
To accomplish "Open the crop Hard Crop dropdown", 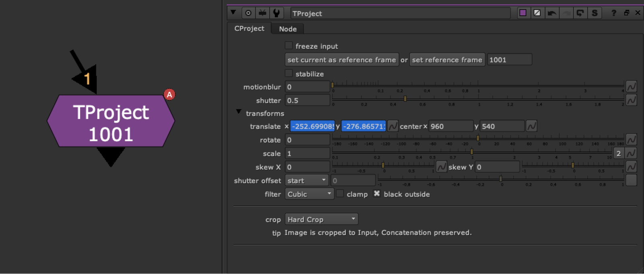I will tap(322, 219).
